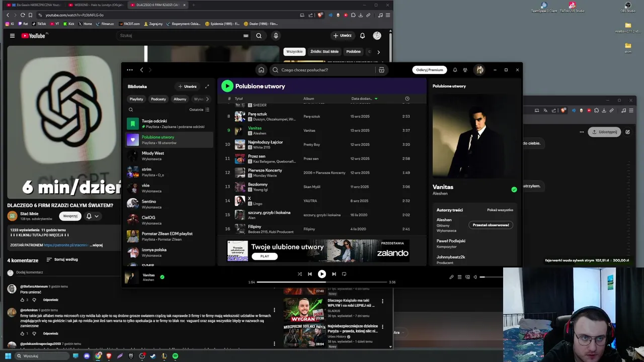Skip to previous track in Spotify
Image resolution: width=644 pixels, height=362 pixels.
click(x=310, y=274)
